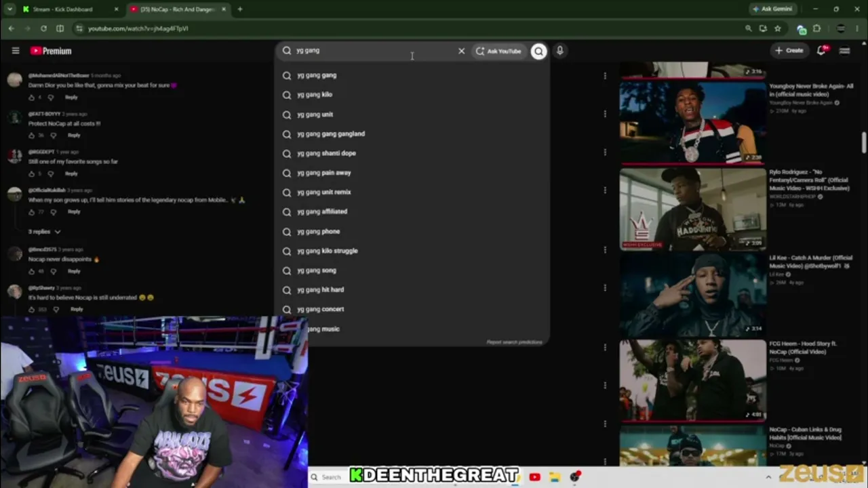Submit search with the magnifier button

538,51
